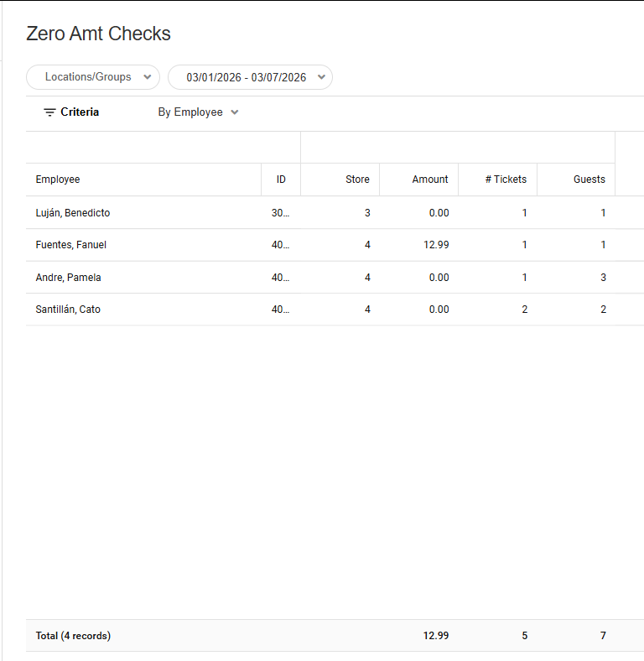Sort by the Amount column header
Screen dimensions: 644x661
tap(430, 180)
